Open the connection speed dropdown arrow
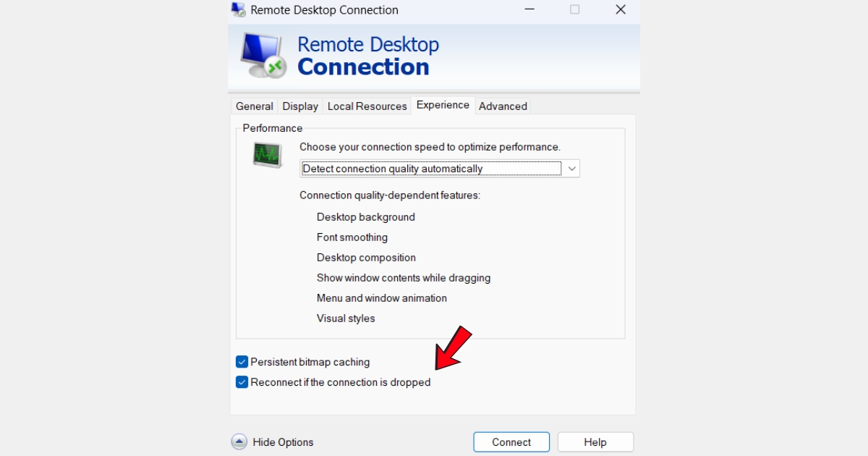Screen dimensions: 868x456 (571, 168)
